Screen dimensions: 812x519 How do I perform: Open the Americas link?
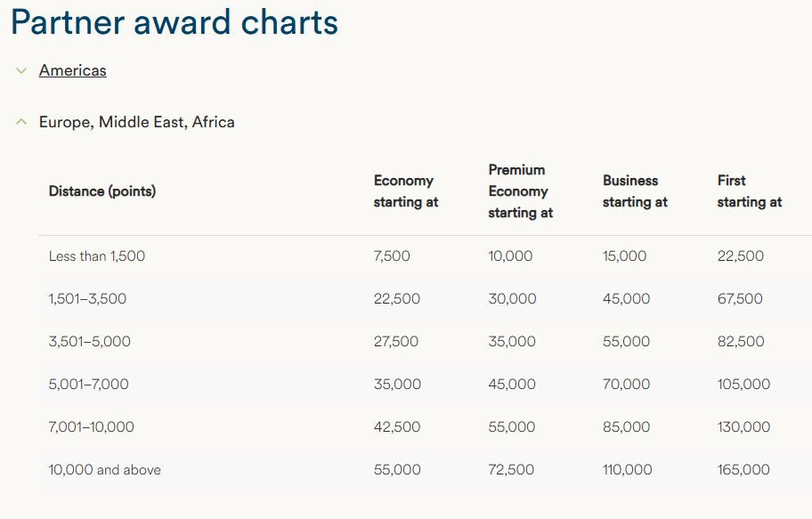coord(72,70)
